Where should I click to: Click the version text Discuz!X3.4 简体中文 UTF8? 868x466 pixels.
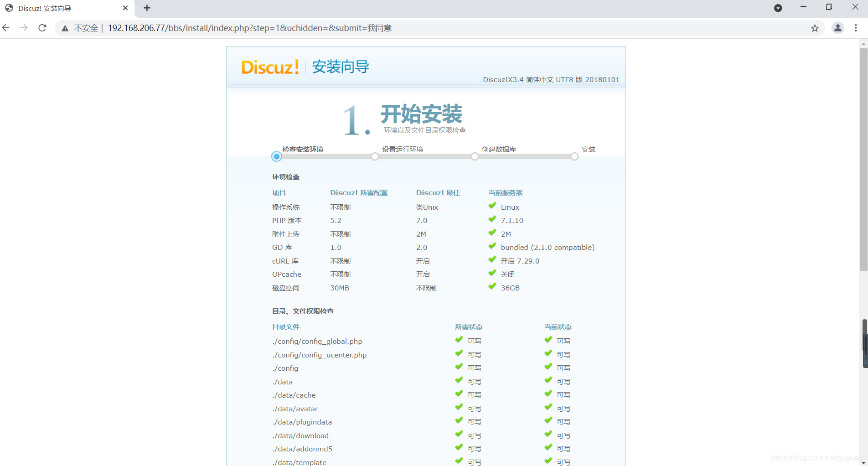pos(551,80)
